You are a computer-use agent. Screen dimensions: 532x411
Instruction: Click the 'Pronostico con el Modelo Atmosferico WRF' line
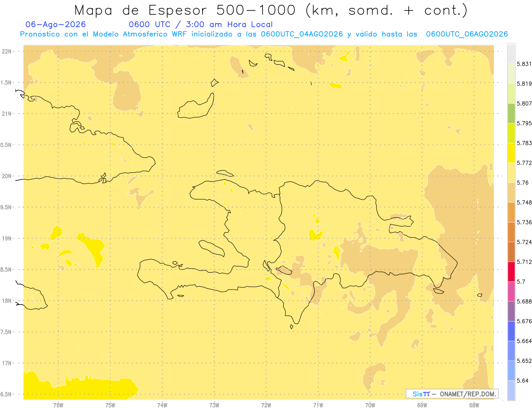tap(264, 34)
